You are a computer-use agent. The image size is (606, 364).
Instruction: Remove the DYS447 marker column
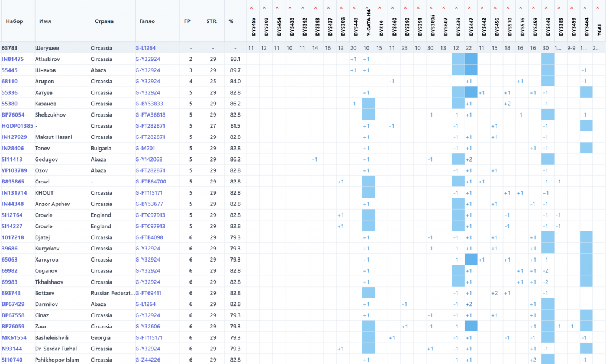pyautogui.click(x=470, y=8)
